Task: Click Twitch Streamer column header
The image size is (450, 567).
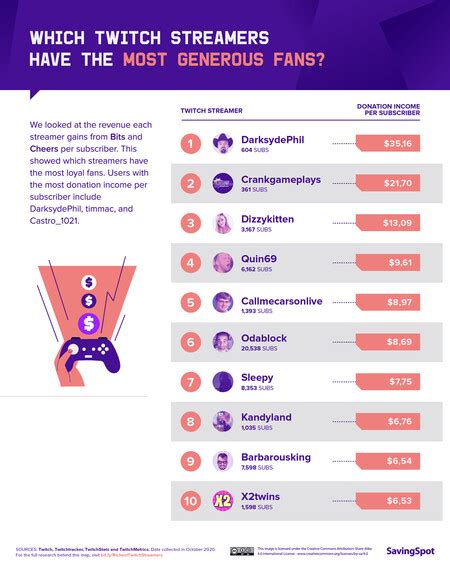Action: point(212,111)
